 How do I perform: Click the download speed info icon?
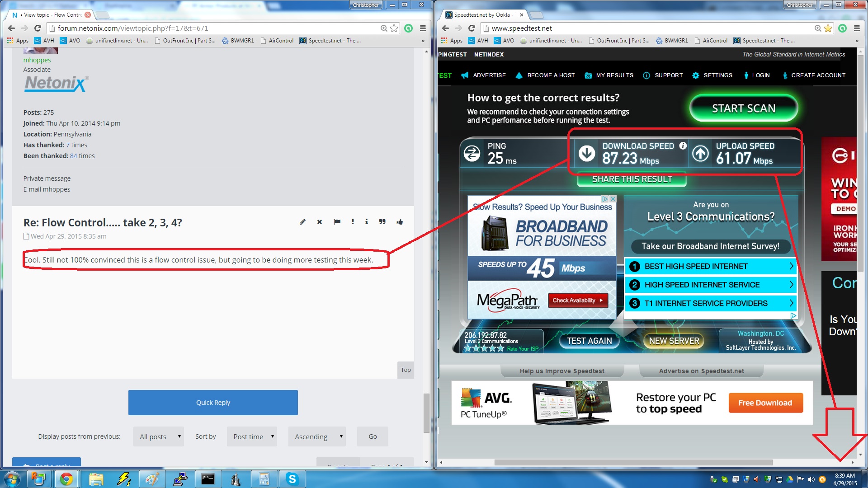click(683, 145)
